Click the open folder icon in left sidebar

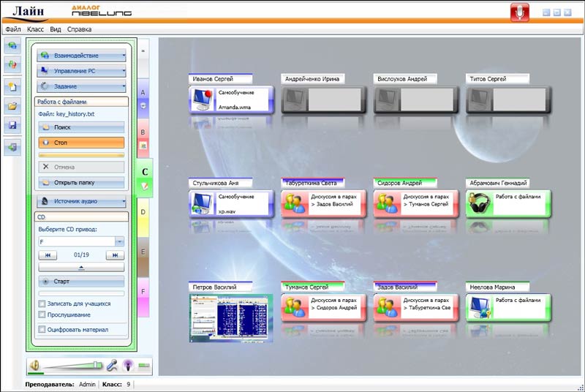point(12,106)
